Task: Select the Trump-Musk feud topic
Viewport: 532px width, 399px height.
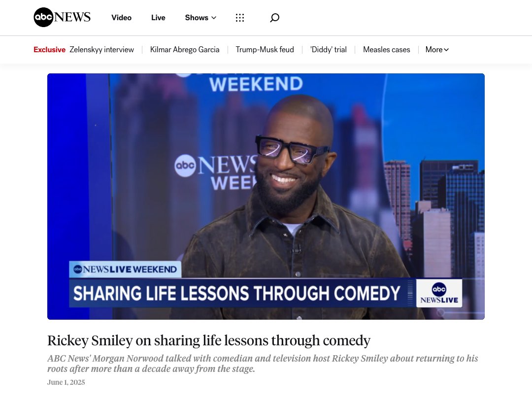Action: (x=265, y=50)
